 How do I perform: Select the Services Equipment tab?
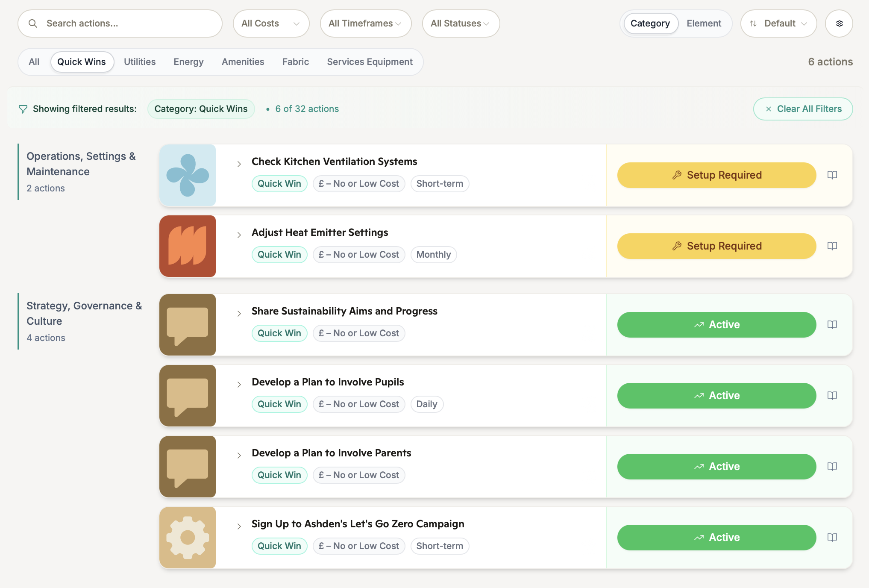pos(370,62)
